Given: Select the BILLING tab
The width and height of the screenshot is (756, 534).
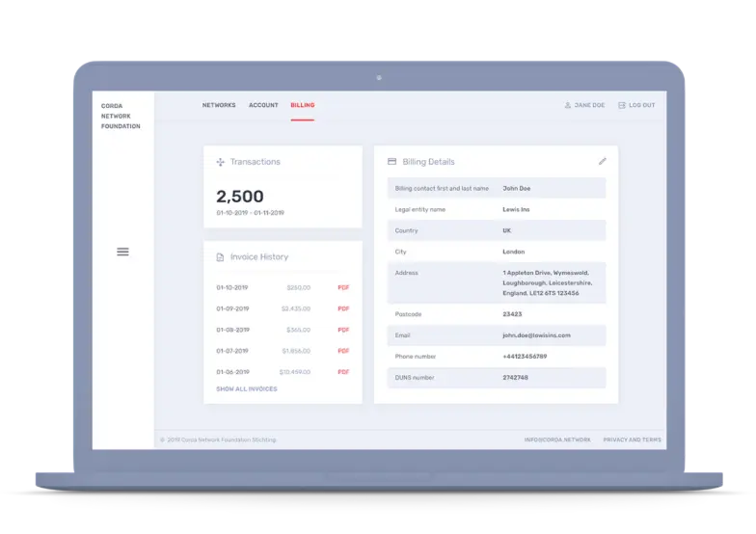Looking at the screenshot, I should click(x=303, y=105).
